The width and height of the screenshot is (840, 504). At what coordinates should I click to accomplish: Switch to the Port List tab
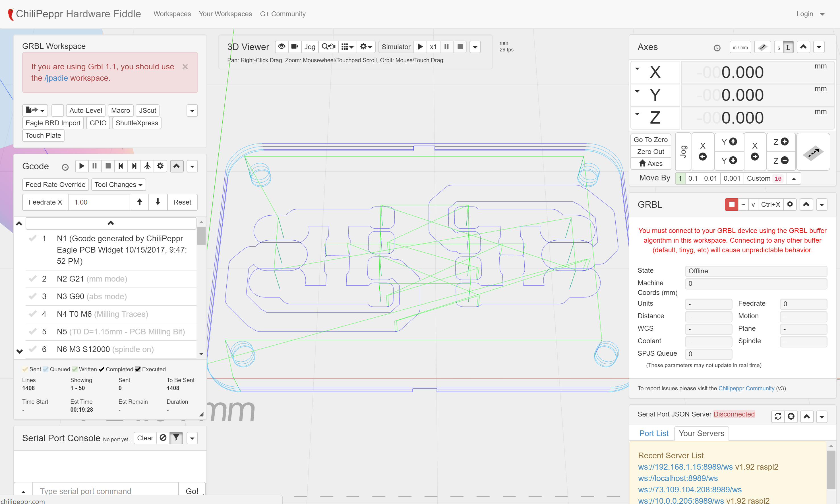[x=653, y=433]
